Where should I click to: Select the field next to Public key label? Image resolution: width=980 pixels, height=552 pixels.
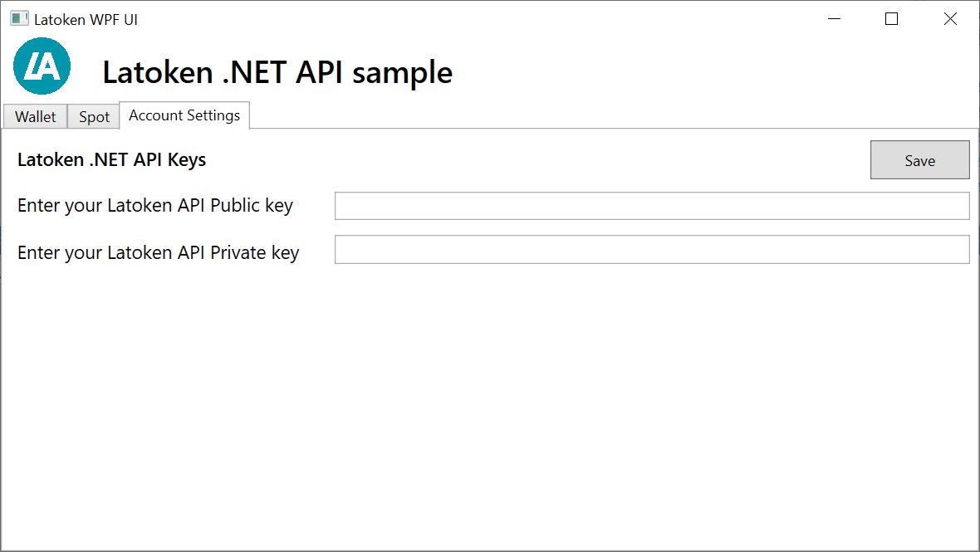coord(651,206)
